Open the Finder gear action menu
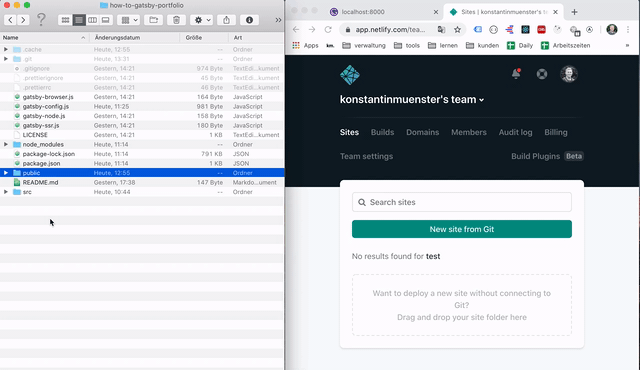The width and height of the screenshot is (640, 370). pyautogui.click(x=202, y=20)
